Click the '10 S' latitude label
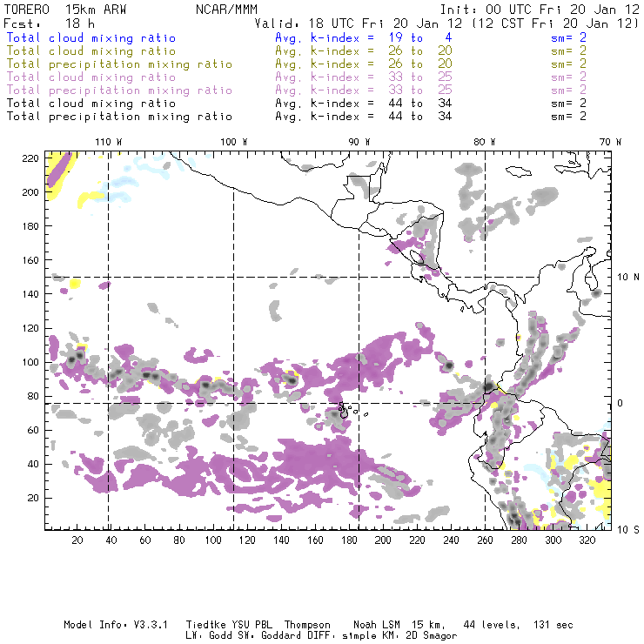This screenshot has height=644, width=644. (x=628, y=530)
